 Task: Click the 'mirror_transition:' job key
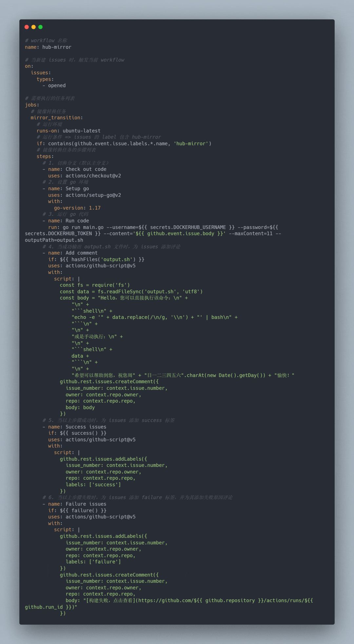tap(57, 118)
